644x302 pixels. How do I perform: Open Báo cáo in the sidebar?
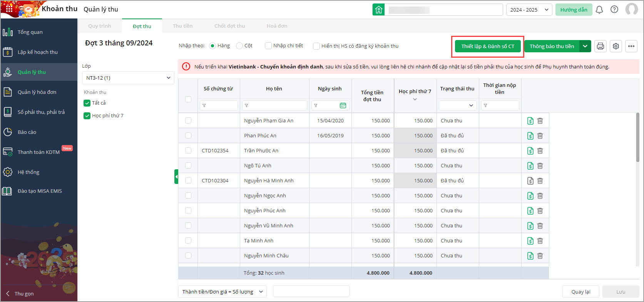[39, 132]
